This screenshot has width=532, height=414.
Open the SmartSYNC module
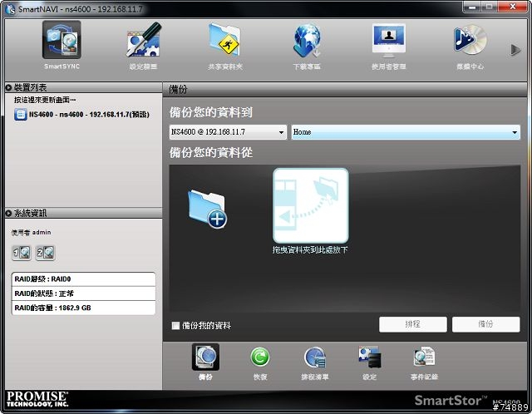(x=62, y=40)
